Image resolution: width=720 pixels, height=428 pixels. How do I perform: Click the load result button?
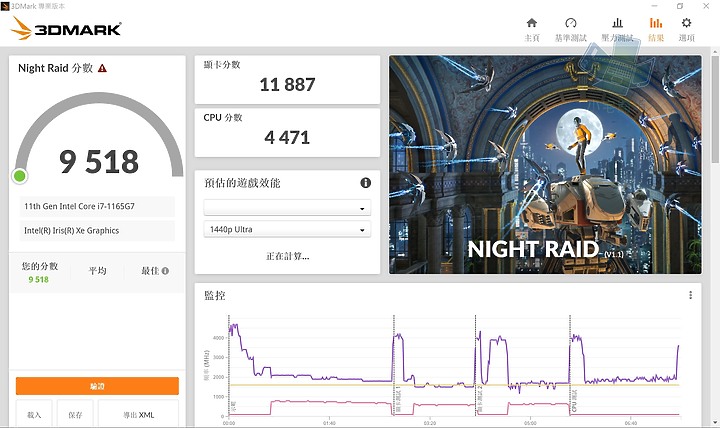pos(34,415)
